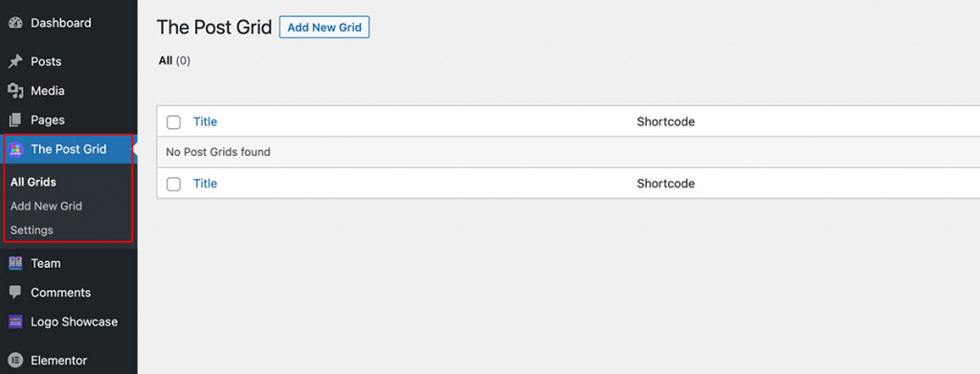Click the Pages icon in sidebar
This screenshot has height=374, width=980.
(15, 120)
